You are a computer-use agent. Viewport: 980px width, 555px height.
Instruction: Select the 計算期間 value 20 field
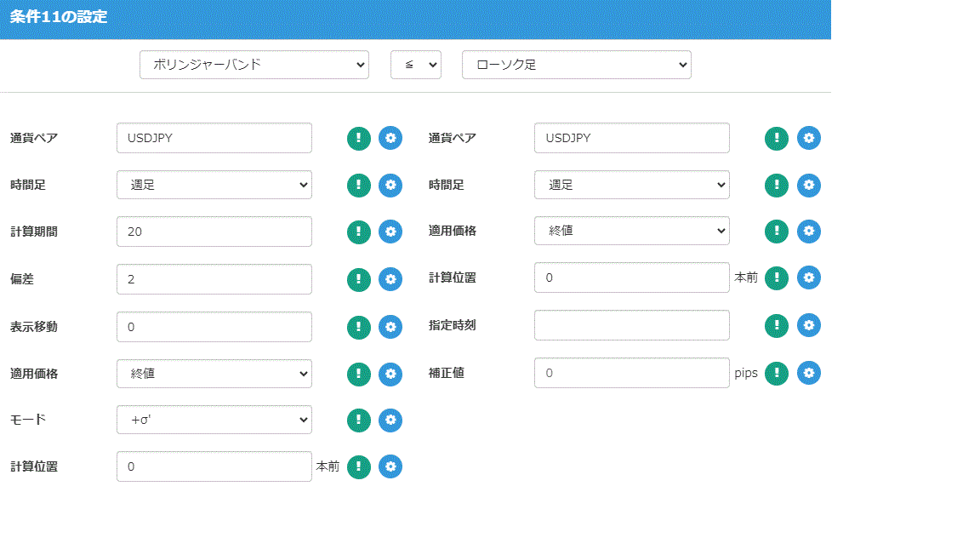pyautogui.click(x=214, y=231)
